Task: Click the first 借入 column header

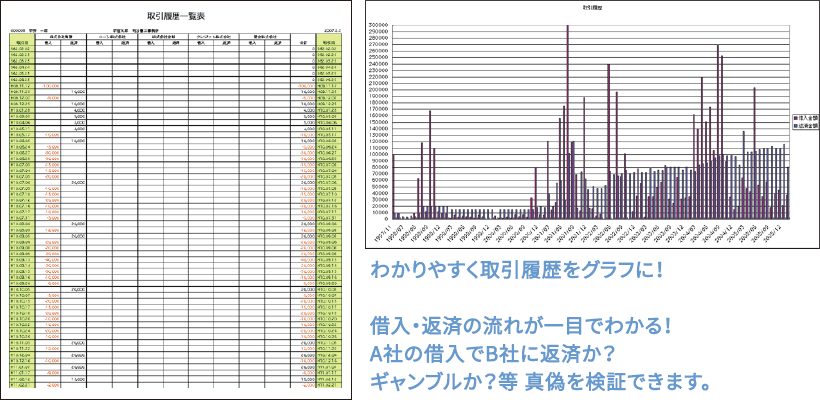Action: tap(50, 43)
